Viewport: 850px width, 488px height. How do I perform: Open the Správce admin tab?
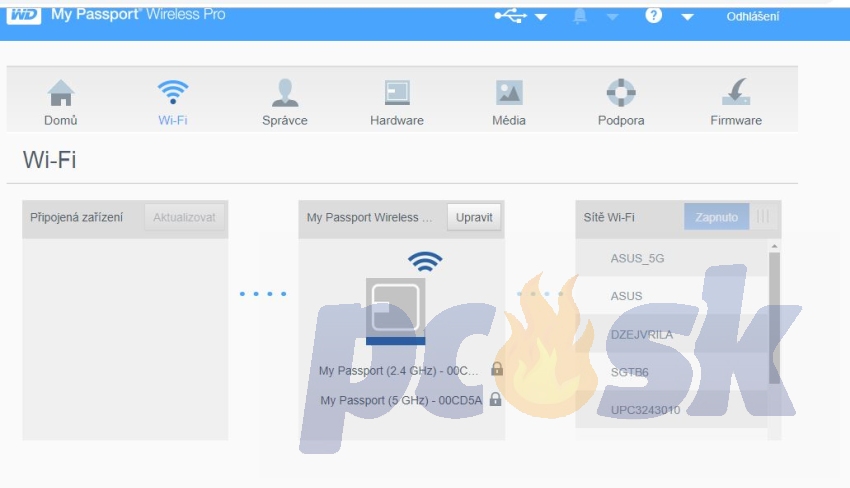click(x=285, y=102)
